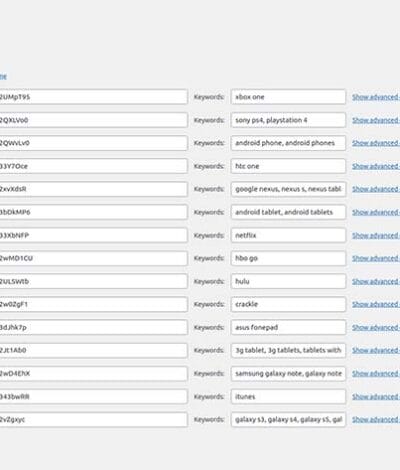Open Show advanced for samsung galaxy note row
The width and height of the screenshot is (400, 470).
point(376,374)
